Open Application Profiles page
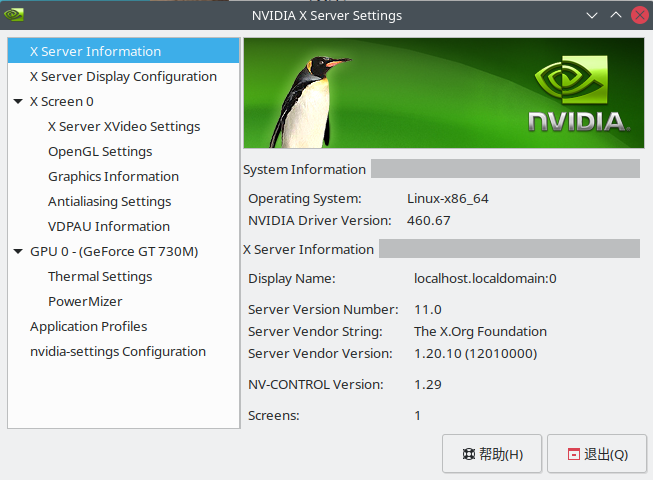Image resolution: width=653 pixels, height=480 pixels. point(88,326)
